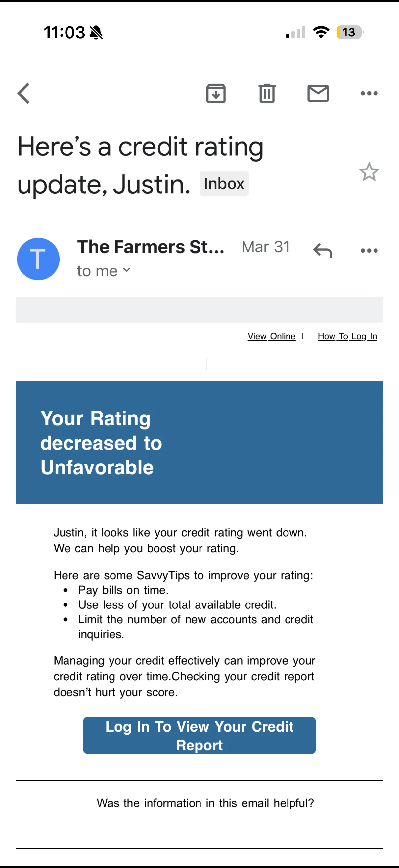
Task: Toggle the starred state of the message
Action: pyautogui.click(x=369, y=172)
